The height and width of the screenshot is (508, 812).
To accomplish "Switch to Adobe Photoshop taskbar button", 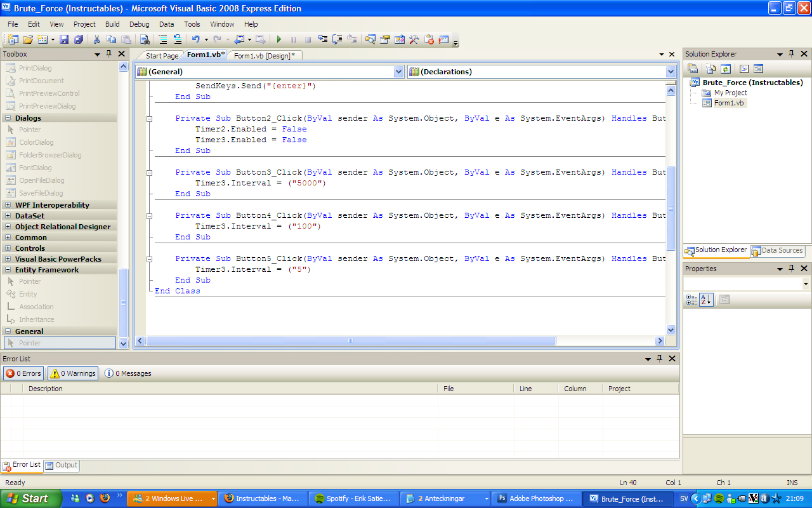I will pyautogui.click(x=537, y=498).
